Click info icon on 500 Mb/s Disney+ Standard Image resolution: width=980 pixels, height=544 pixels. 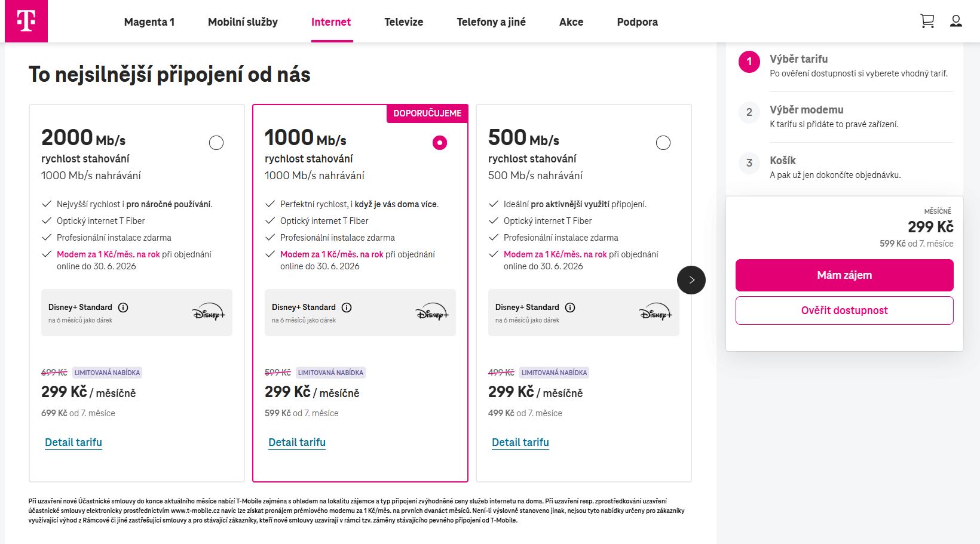coord(570,308)
